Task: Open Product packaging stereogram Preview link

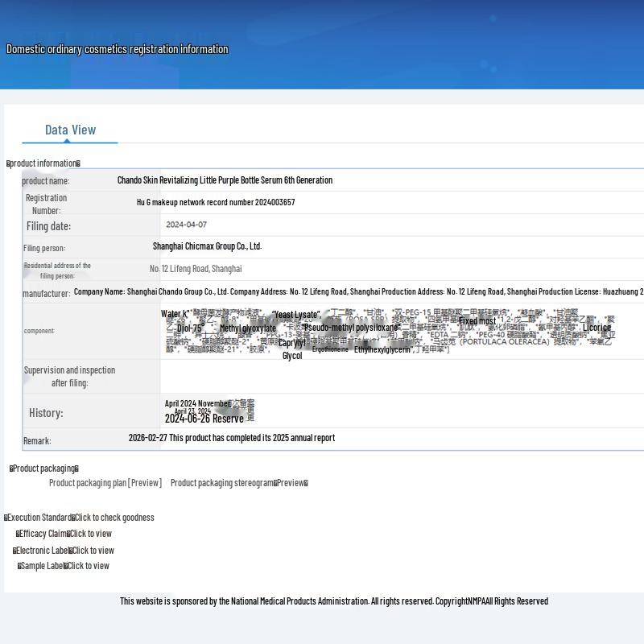Action: pos(239,483)
